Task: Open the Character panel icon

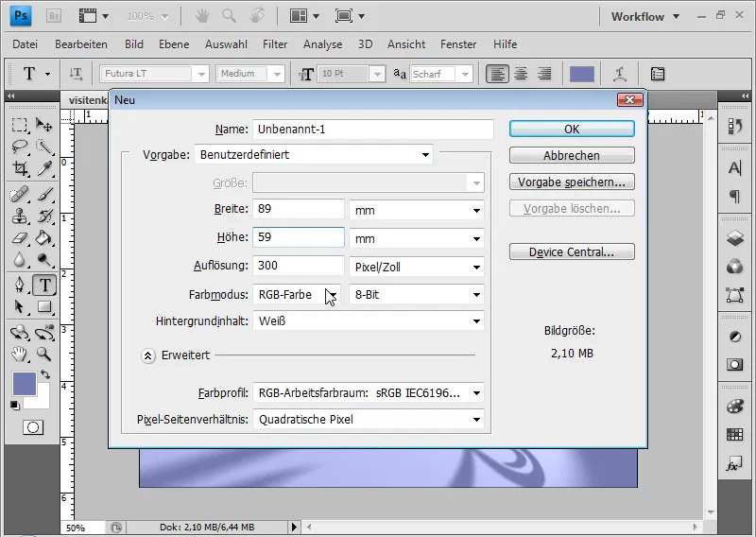Action: pos(734,168)
